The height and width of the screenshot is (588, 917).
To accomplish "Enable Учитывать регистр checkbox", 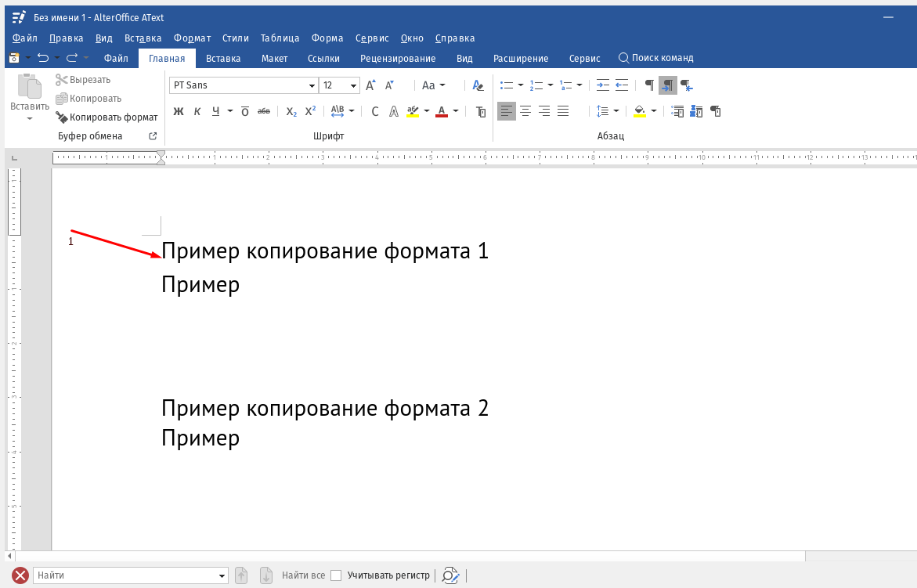I will 336,575.
